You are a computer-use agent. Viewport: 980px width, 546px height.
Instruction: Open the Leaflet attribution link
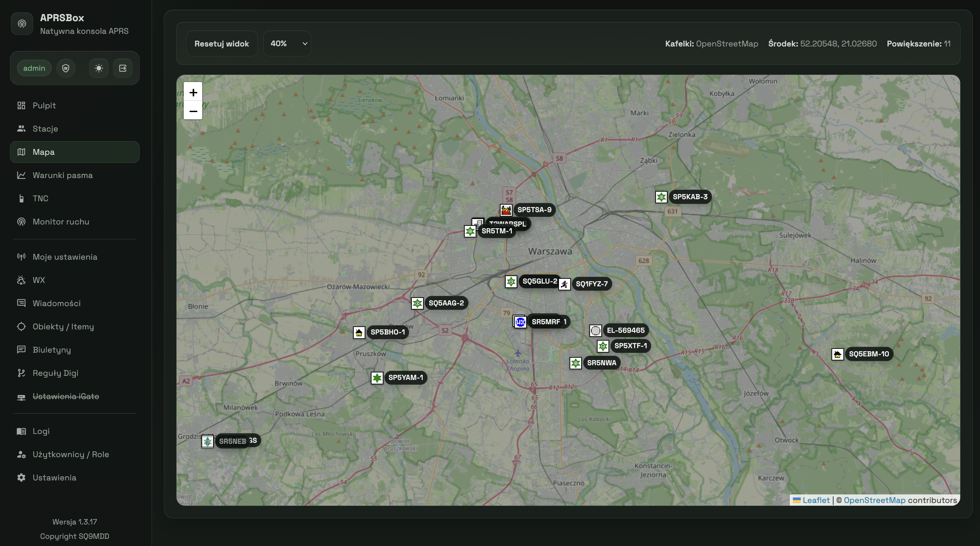[x=816, y=500]
